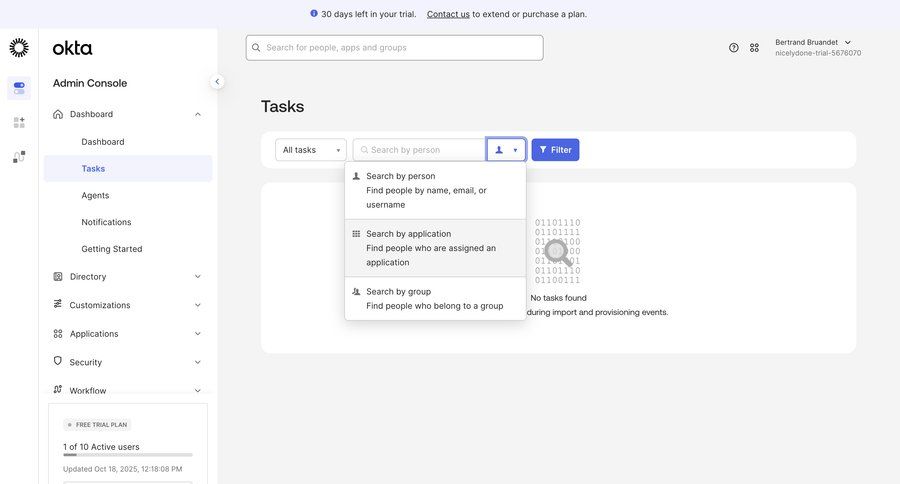Expand the Directory section

pyautogui.click(x=127, y=277)
